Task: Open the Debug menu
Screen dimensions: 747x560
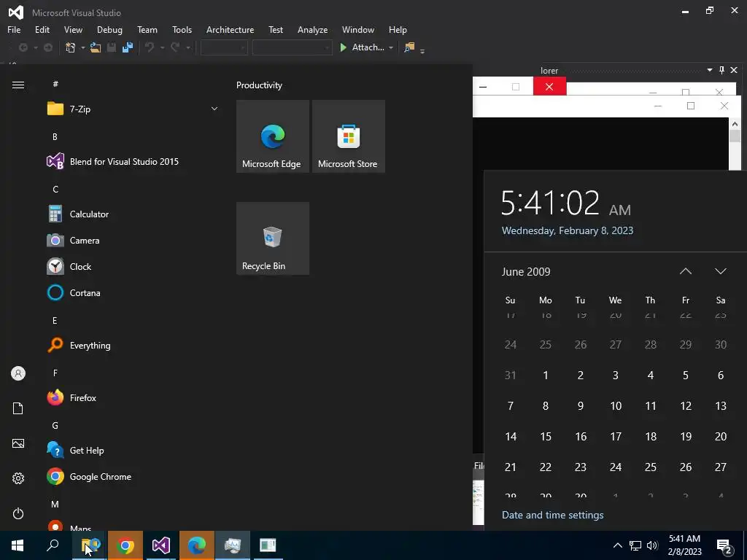Action: pyautogui.click(x=109, y=29)
